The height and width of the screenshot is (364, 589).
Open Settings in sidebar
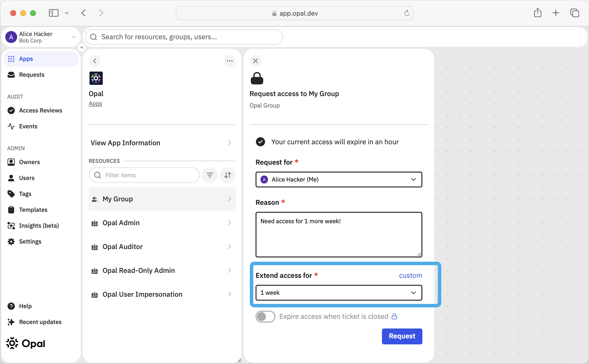click(41, 242)
